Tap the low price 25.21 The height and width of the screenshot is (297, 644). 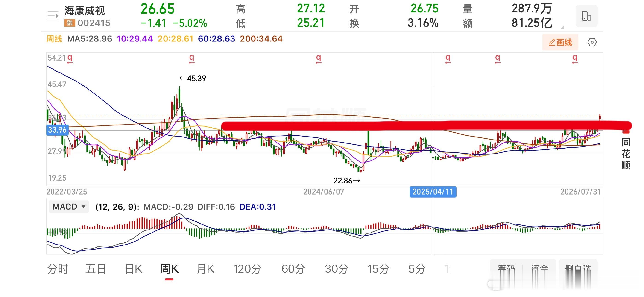pyautogui.click(x=311, y=23)
